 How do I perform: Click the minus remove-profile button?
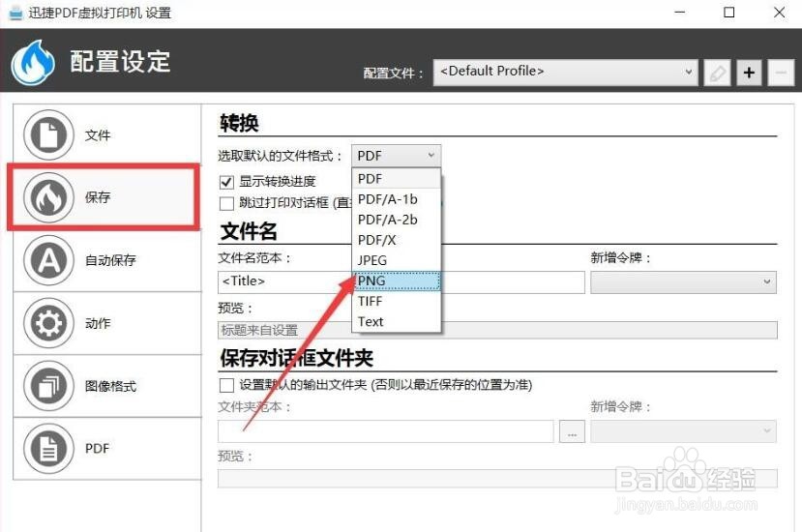pos(781,74)
